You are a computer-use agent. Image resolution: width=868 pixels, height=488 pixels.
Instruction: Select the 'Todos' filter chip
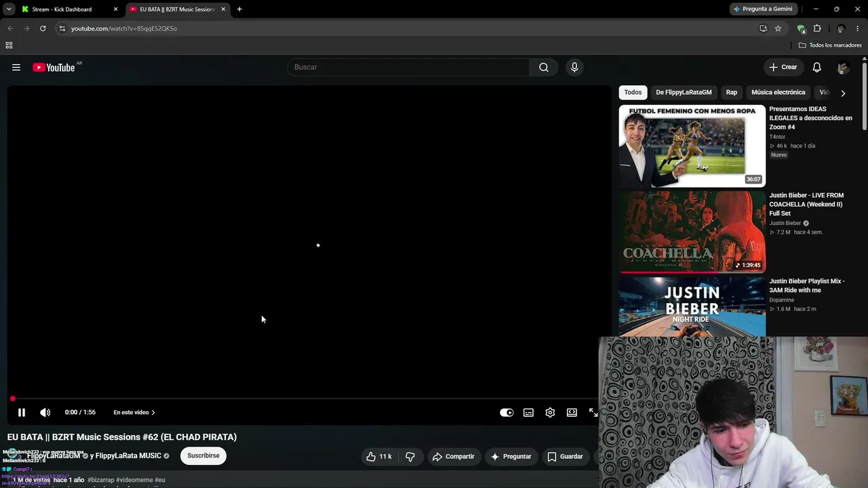click(633, 92)
